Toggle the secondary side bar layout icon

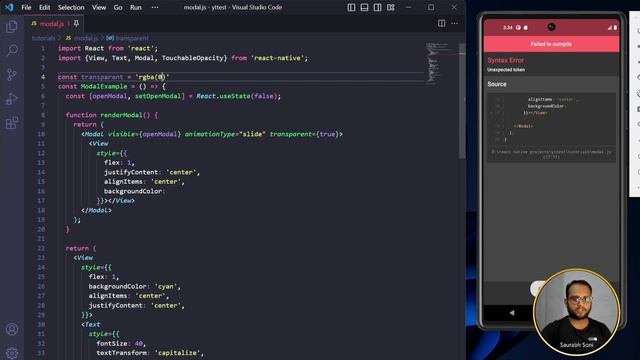(x=377, y=7)
